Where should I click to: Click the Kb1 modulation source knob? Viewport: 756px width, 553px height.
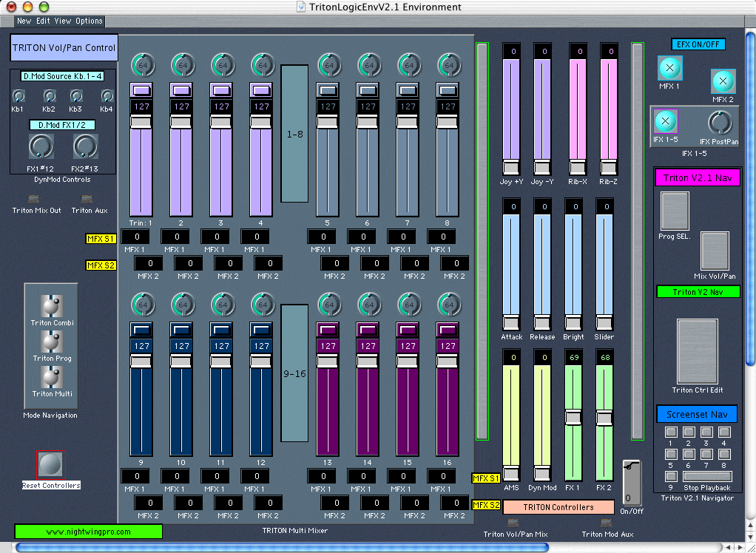pyautogui.click(x=18, y=96)
